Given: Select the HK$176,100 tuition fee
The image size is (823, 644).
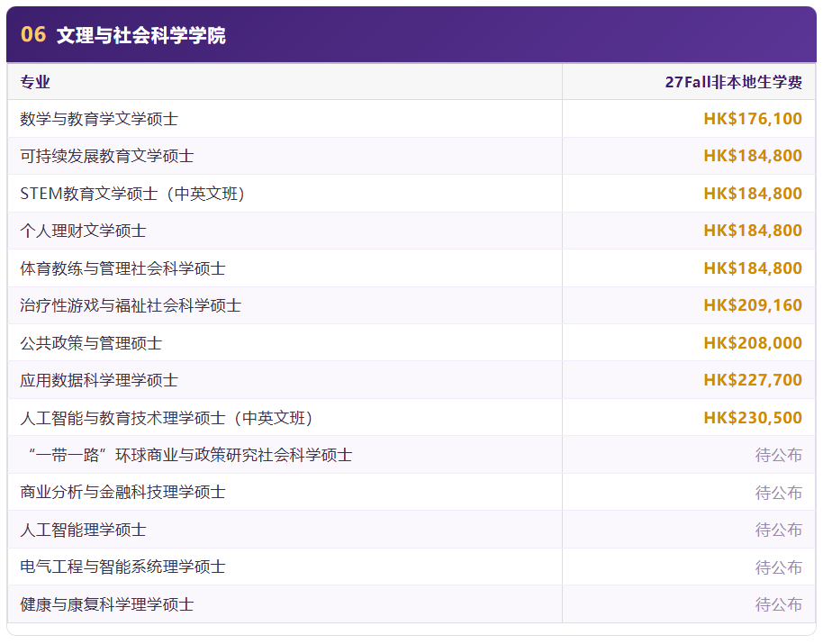Looking at the screenshot, I should pyautogui.click(x=753, y=119).
